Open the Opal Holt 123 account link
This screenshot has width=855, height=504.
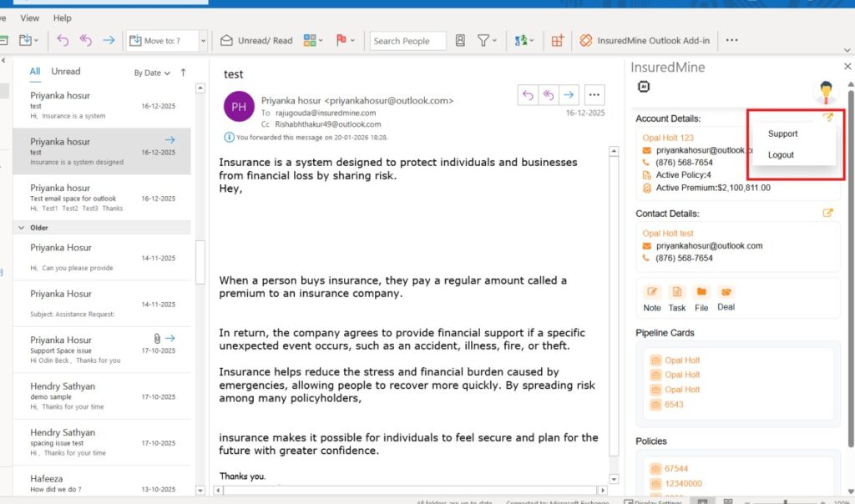668,138
